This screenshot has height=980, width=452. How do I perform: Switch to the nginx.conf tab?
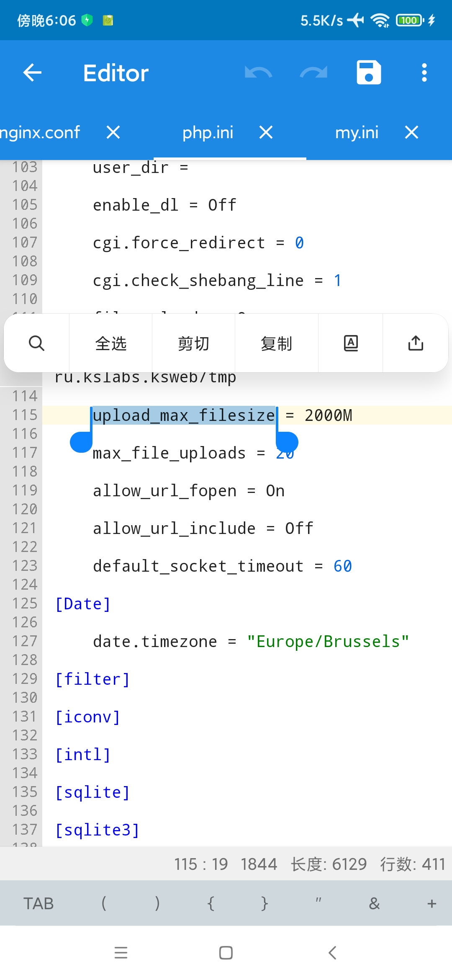[x=40, y=133]
